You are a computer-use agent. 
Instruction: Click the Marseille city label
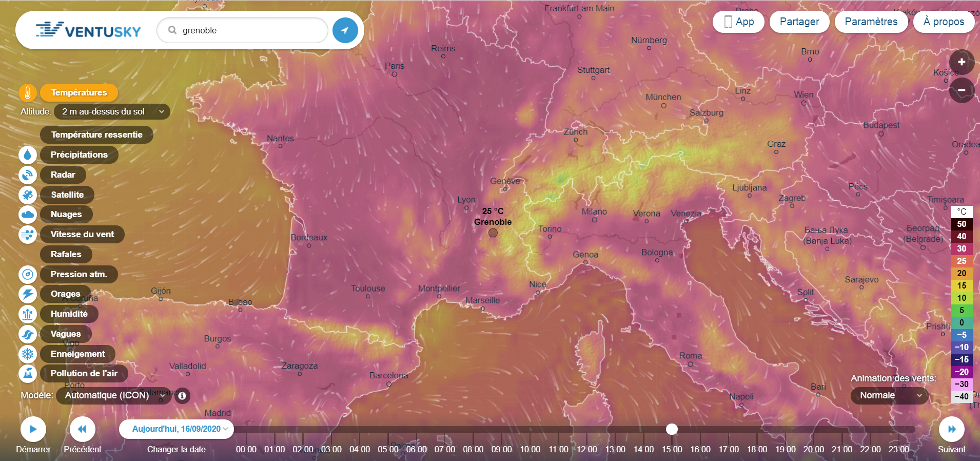(x=483, y=300)
